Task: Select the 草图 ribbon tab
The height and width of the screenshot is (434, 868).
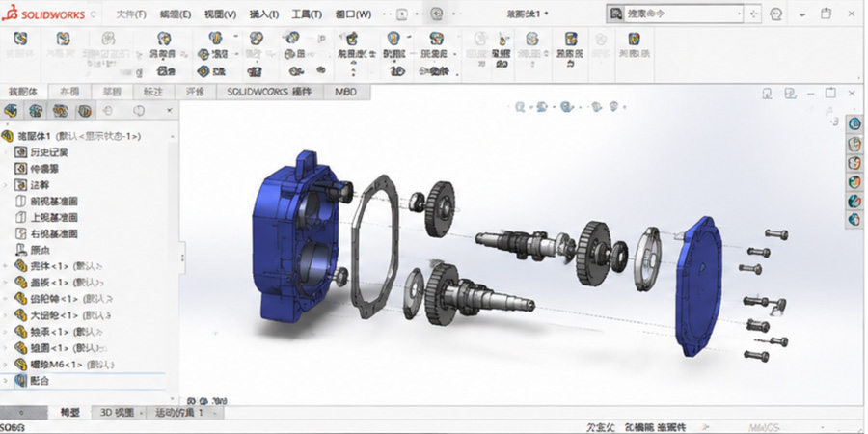Action: [111, 92]
